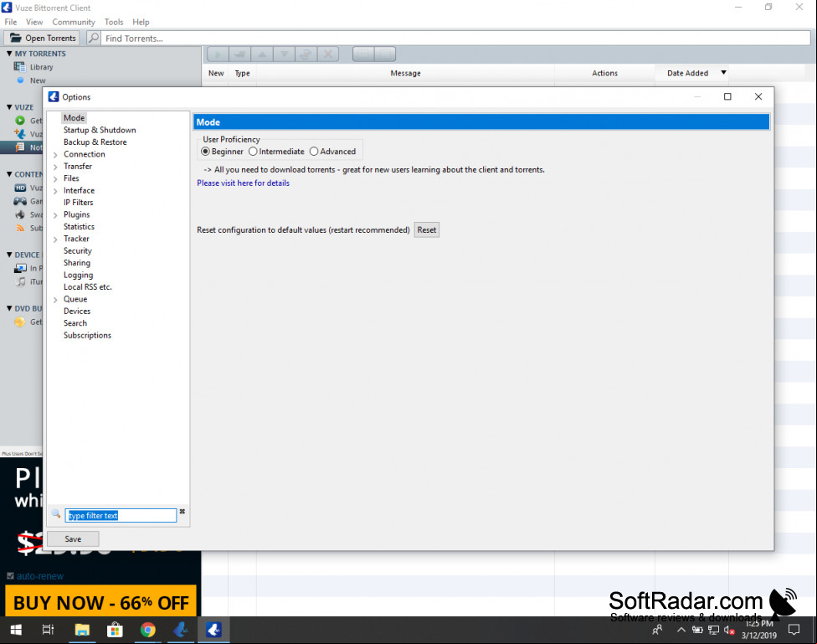This screenshot has width=817, height=644.
Task: Expand the Tracker tree node
Action: [56, 240]
